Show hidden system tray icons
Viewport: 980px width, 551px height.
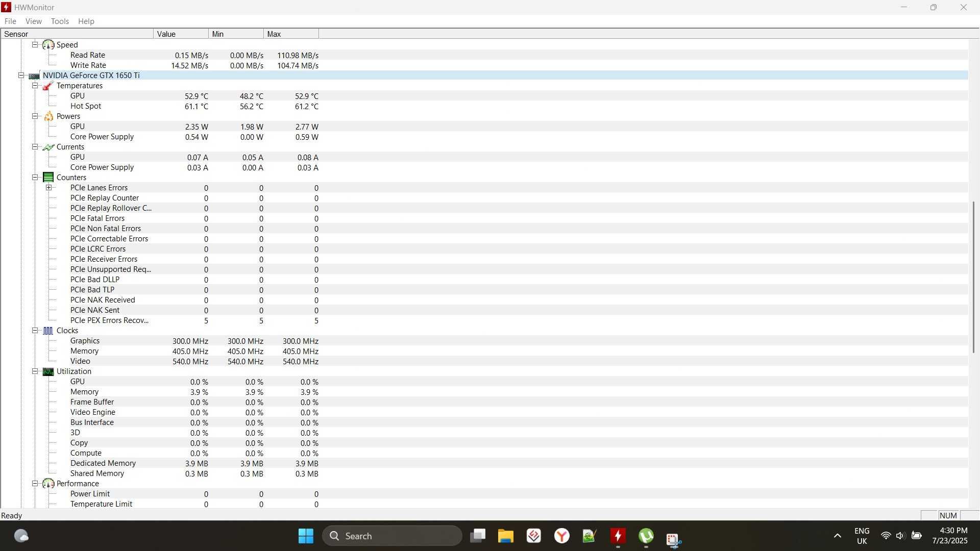[837, 536]
